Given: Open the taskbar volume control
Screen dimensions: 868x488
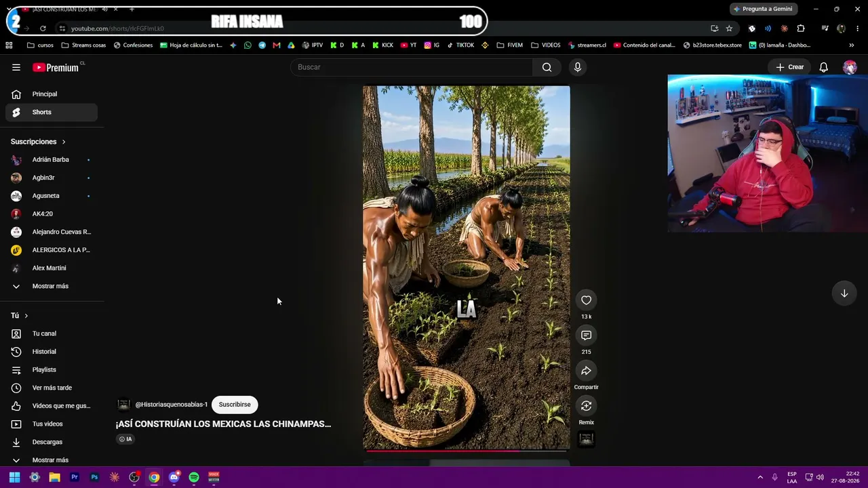Looking at the screenshot, I should [x=820, y=477].
